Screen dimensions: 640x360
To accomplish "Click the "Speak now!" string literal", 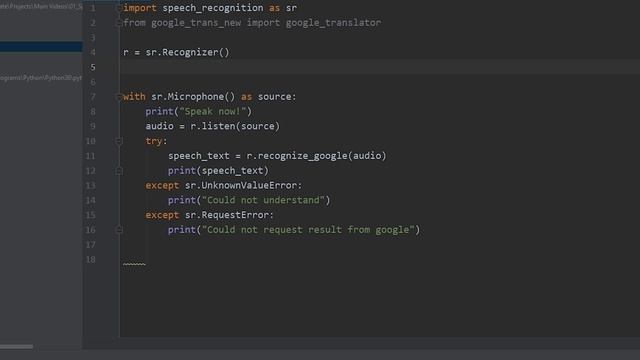I will (213, 111).
